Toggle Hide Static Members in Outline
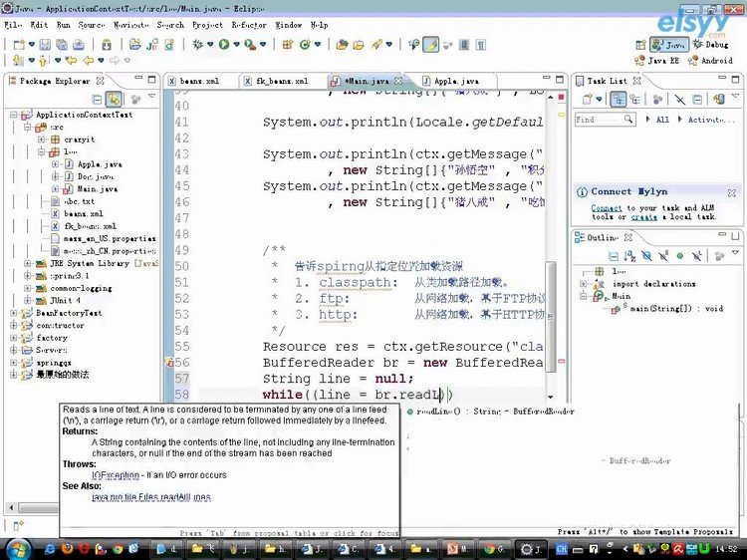Screen dimensions: 747x560 click(x=663, y=256)
